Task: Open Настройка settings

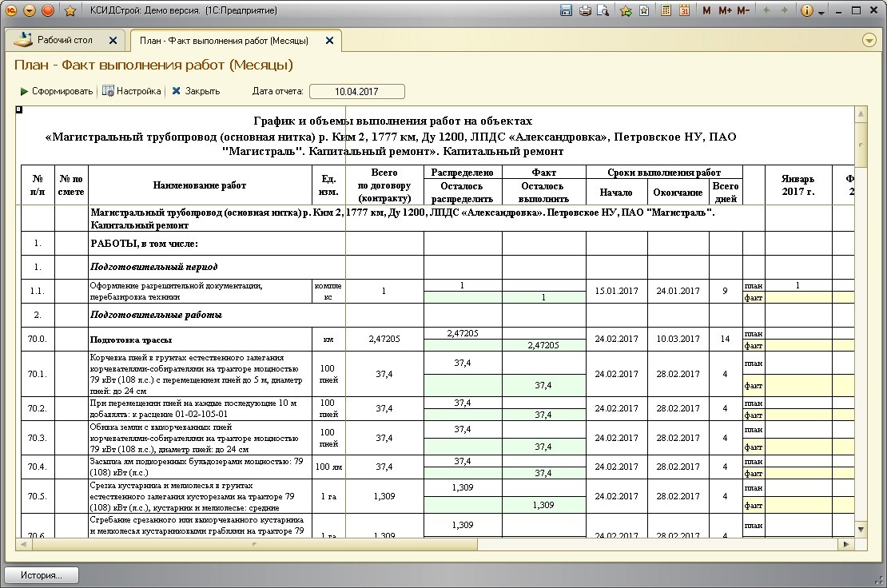Action: [x=132, y=91]
